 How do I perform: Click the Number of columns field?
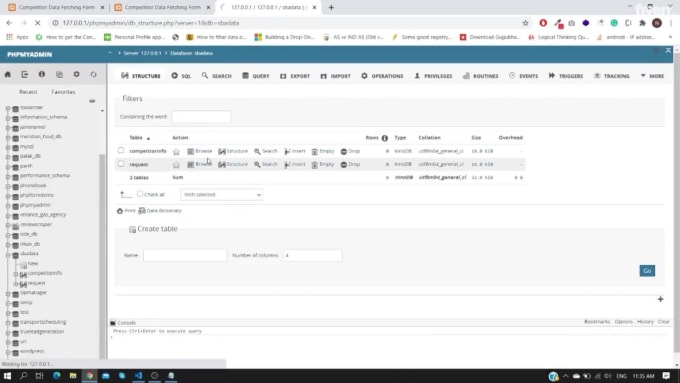312,255
